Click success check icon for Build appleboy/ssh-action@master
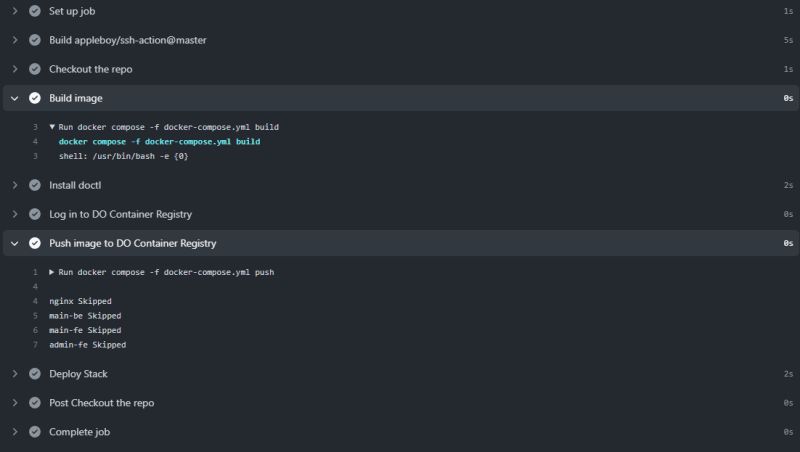Image resolution: width=800 pixels, height=452 pixels. click(x=35, y=40)
